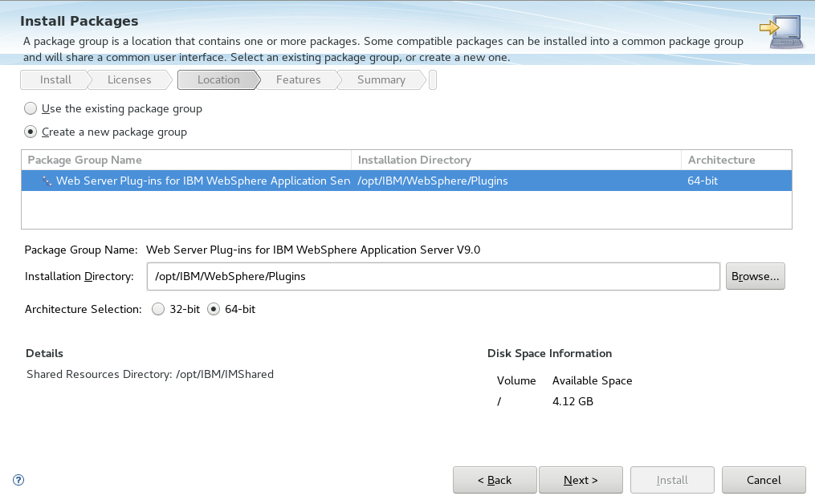
Task: Click the Package Group Name column header
Action: [186, 160]
